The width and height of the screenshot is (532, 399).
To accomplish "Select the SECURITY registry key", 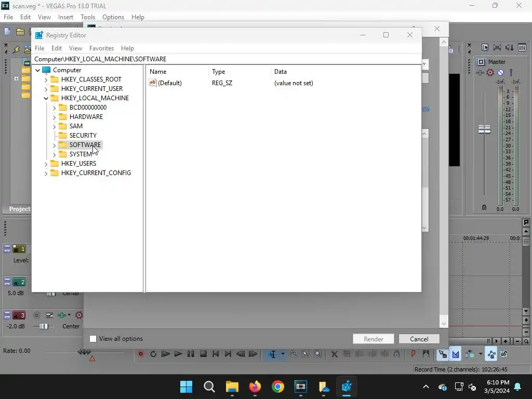I will pyautogui.click(x=83, y=136).
